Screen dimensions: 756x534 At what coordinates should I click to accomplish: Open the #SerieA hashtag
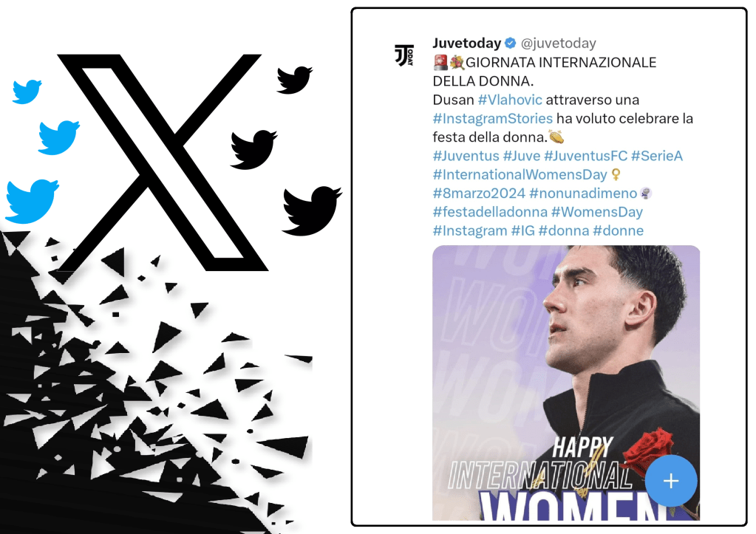[x=657, y=156]
